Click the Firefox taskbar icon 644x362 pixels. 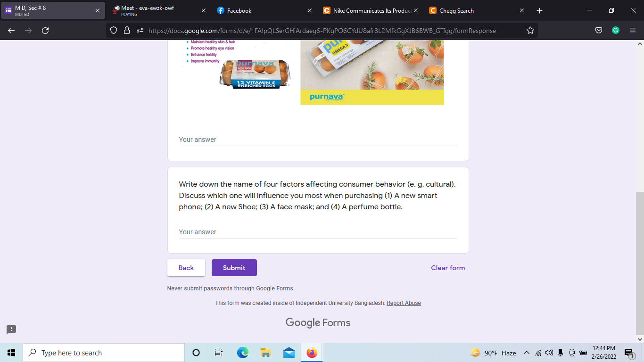click(312, 353)
